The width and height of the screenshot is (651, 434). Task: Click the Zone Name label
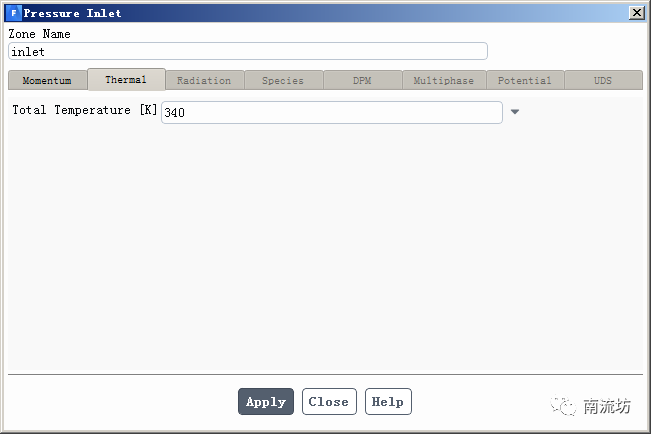pyautogui.click(x=39, y=34)
